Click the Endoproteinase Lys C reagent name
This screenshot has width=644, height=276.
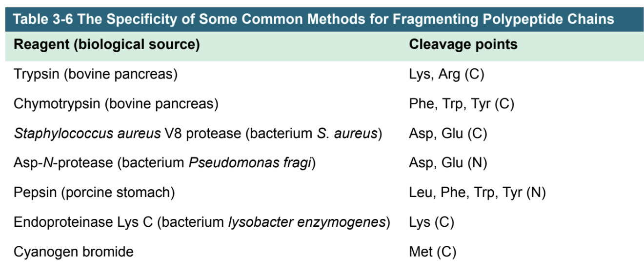click(84, 222)
